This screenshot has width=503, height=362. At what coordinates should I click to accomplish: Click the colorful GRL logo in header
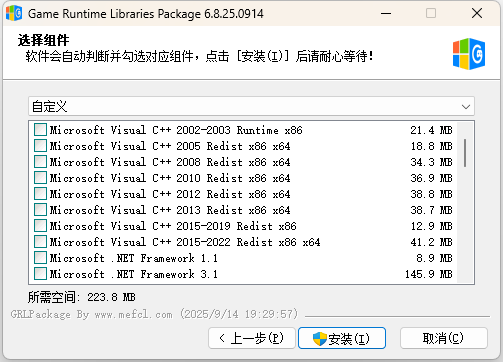(469, 54)
